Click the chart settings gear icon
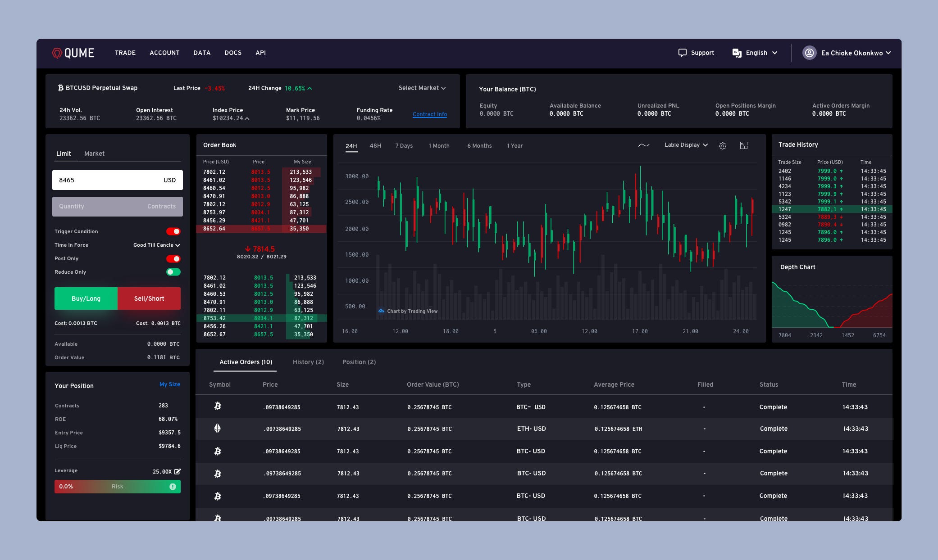Viewport: 938px width, 560px height. 723,145
